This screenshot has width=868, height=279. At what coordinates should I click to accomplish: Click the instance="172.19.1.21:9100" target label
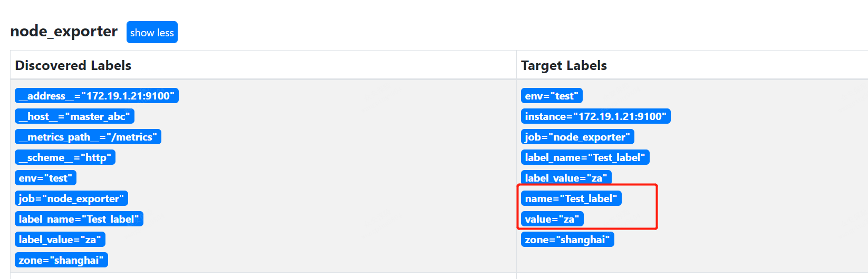(x=595, y=116)
